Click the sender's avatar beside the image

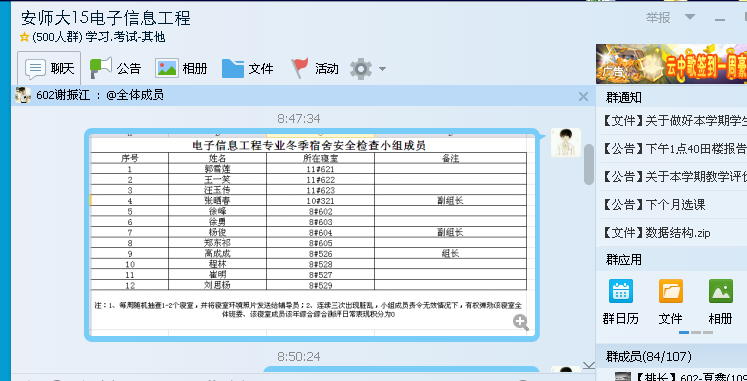tap(566, 142)
